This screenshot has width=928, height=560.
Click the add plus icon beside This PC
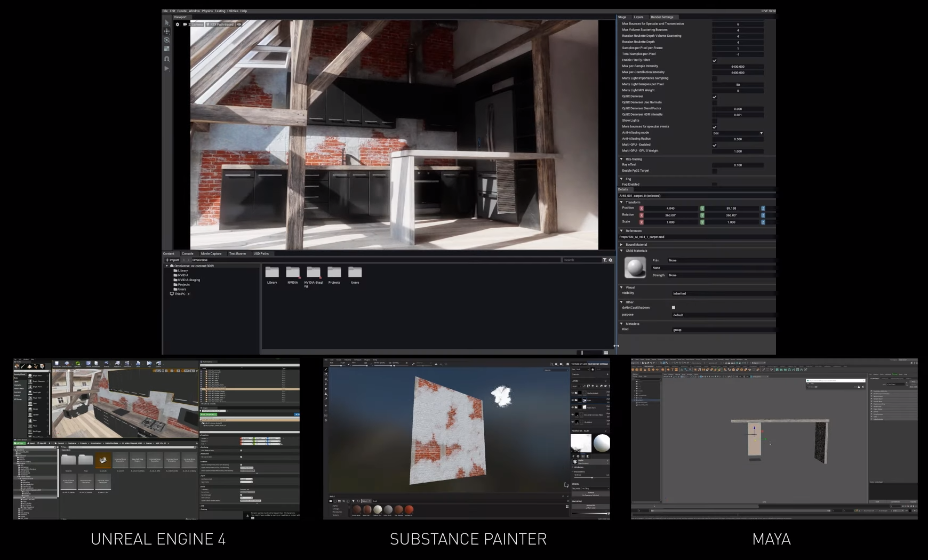189,294
